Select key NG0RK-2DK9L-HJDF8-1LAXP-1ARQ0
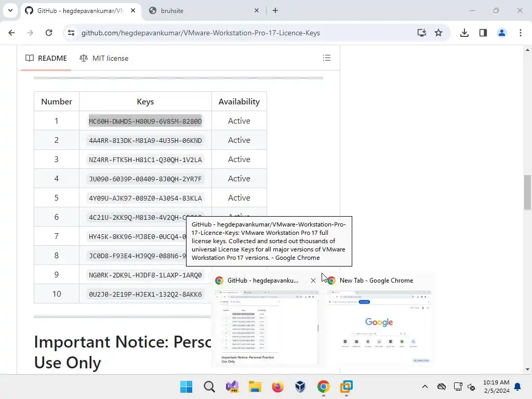532x399 pixels. 145,275
